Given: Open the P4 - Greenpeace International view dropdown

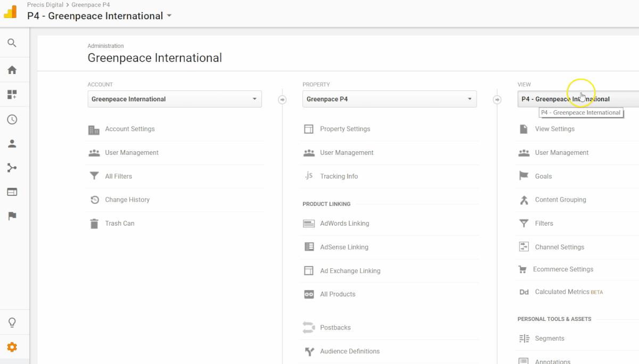Looking at the screenshot, I should click(578, 99).
